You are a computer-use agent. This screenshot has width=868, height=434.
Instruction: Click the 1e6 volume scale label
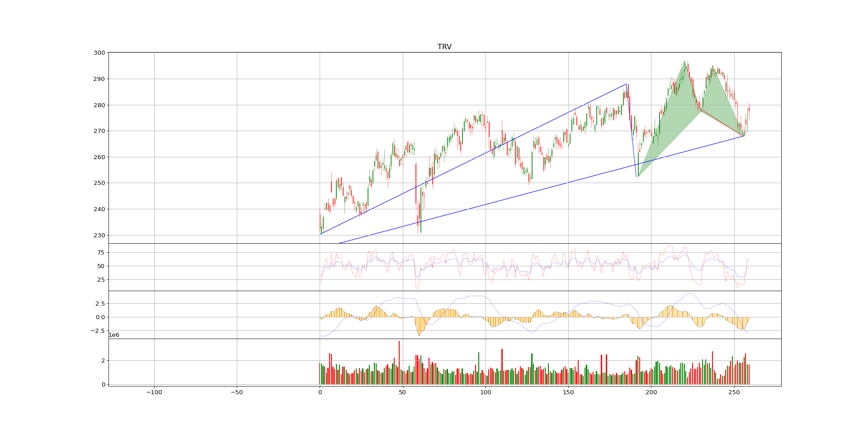point(114,335)
